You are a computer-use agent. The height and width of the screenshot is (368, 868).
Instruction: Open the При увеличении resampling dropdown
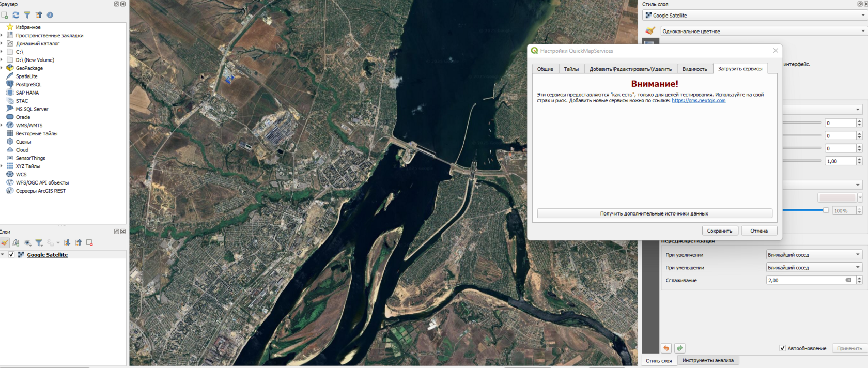coord(814,255)
